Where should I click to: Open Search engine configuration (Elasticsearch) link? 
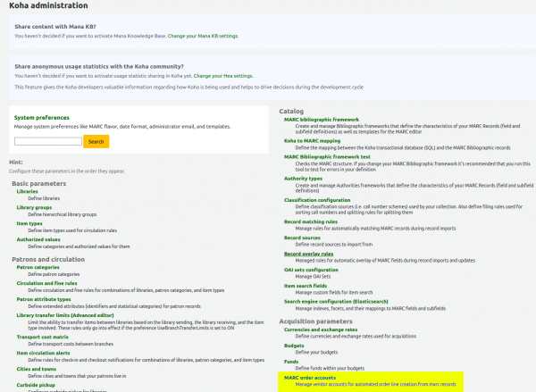336,302
